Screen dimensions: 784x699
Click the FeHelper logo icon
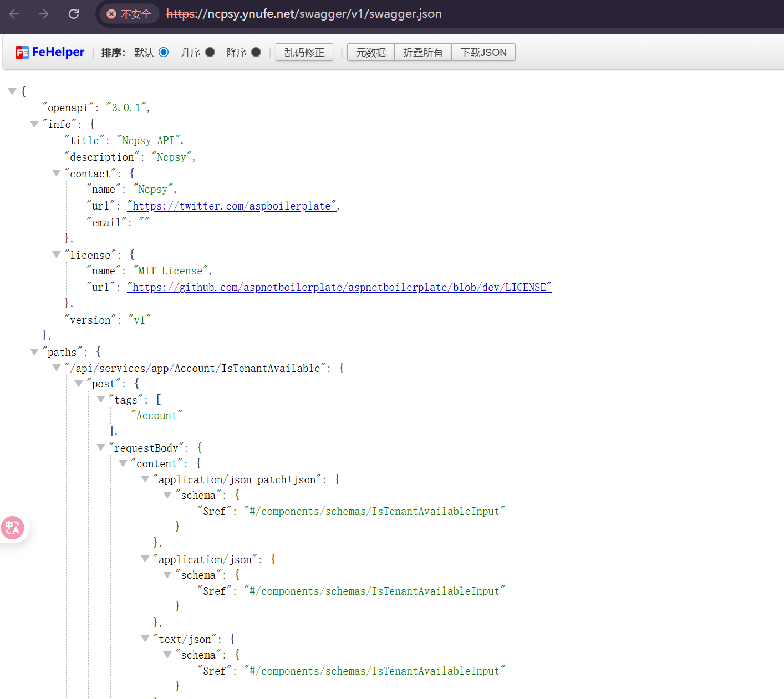click(x=22, y=53)
